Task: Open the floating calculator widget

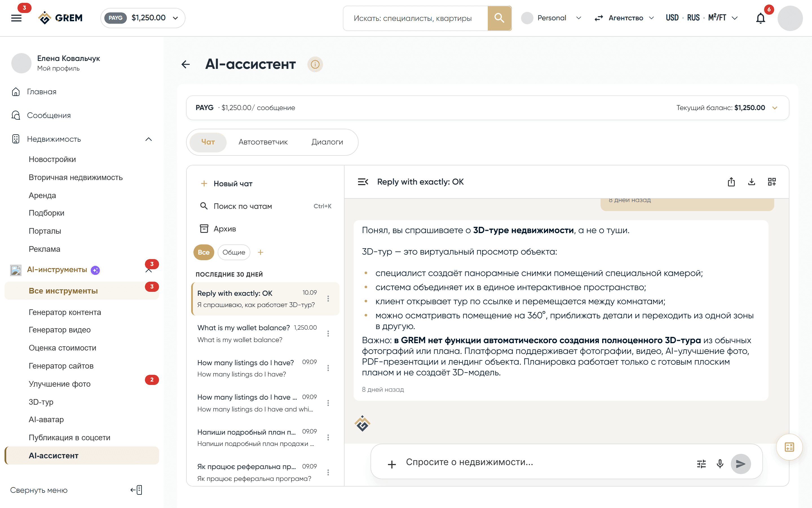Action: click(789, 447)
